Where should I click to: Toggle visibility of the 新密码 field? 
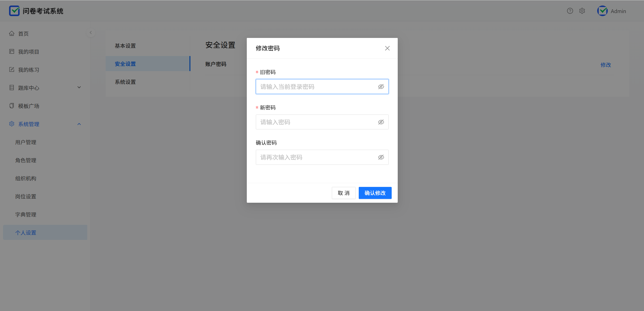381,122
